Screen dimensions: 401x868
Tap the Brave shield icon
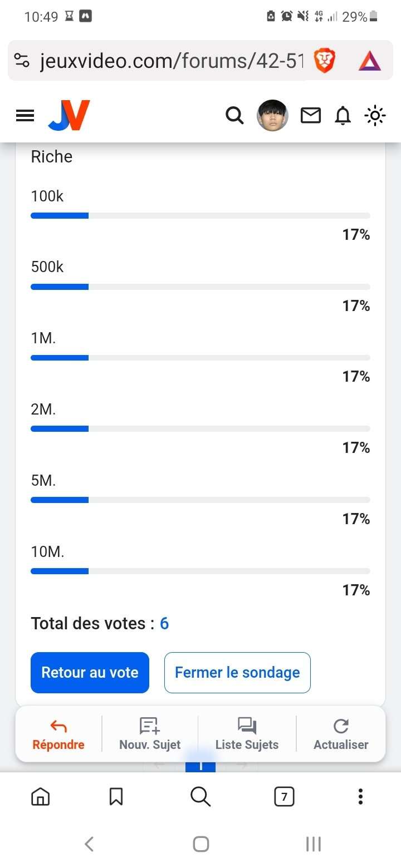tap(324, 61)
